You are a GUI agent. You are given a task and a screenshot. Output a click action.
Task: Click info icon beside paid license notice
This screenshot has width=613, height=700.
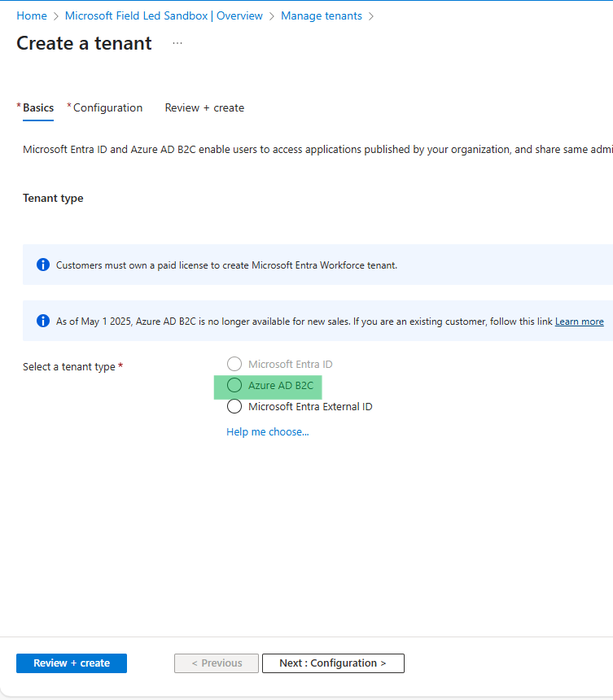43,265
